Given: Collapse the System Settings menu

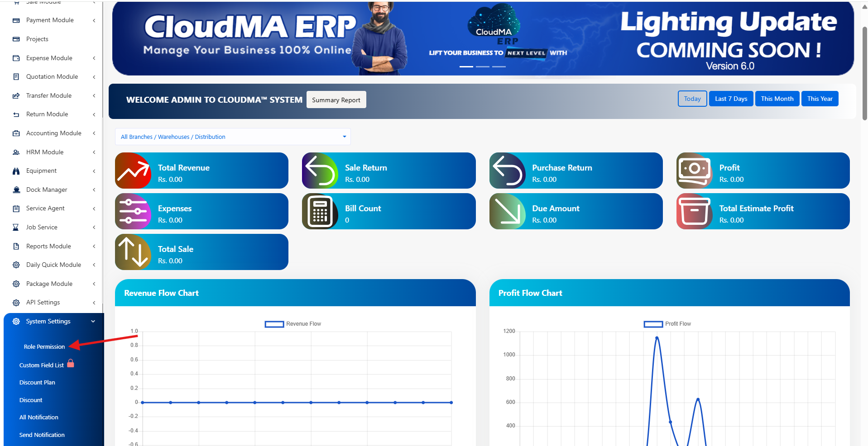Looking at the screenshot, I should (x=54, y=321).
